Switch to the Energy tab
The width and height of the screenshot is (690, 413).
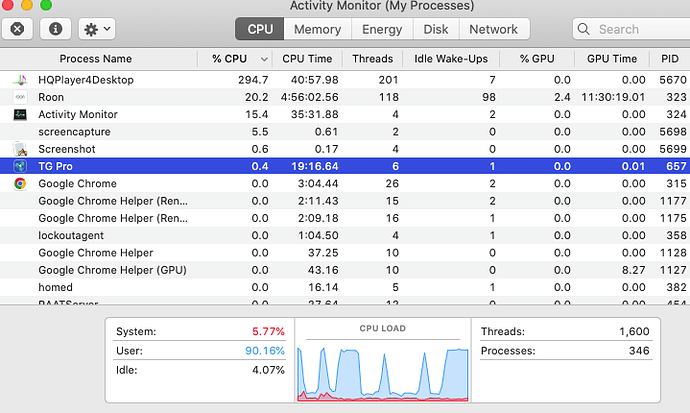coord(382,29)
